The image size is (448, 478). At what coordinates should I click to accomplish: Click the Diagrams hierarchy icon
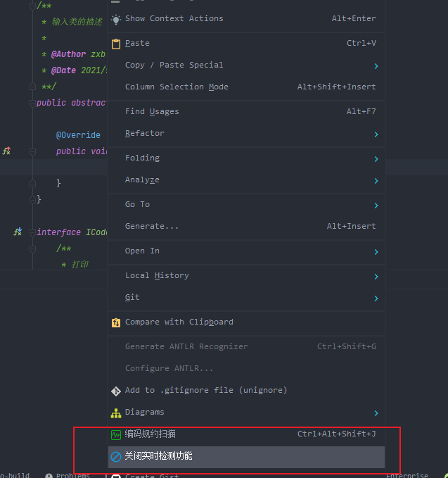click(x=116, y=413)
